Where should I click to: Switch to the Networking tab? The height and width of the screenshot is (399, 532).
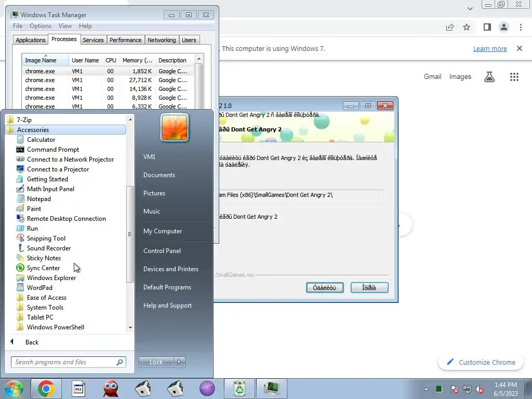[162, 40]
